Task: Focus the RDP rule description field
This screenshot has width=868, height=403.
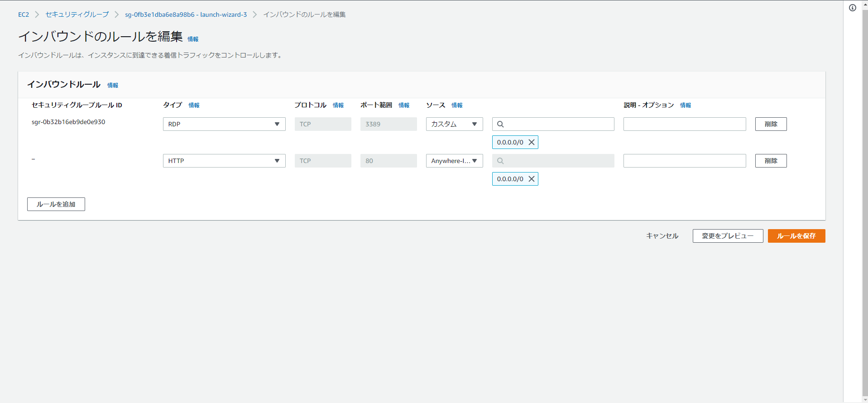Action: pyautogui.click(x=685, y=124)
